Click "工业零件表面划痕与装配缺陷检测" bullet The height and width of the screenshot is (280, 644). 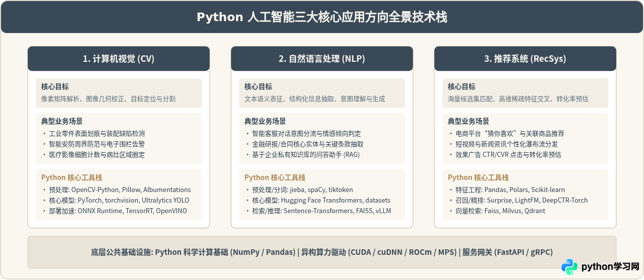click(x=97, y=134)
